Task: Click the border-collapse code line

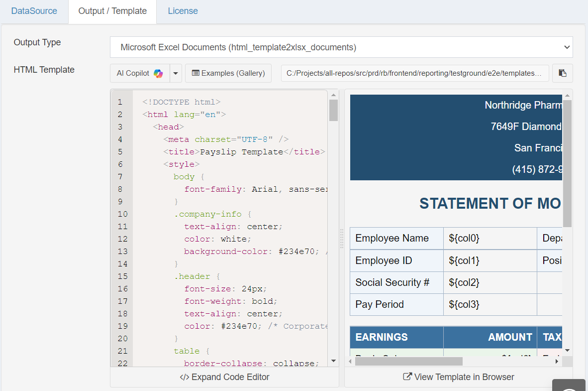Action: [251, 363]
